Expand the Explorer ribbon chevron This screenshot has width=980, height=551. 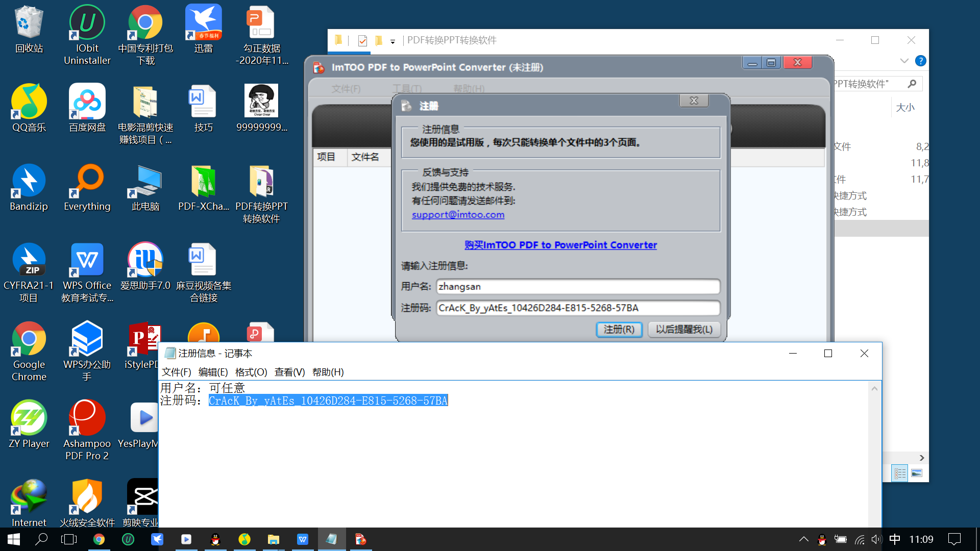tap(904, 61)
